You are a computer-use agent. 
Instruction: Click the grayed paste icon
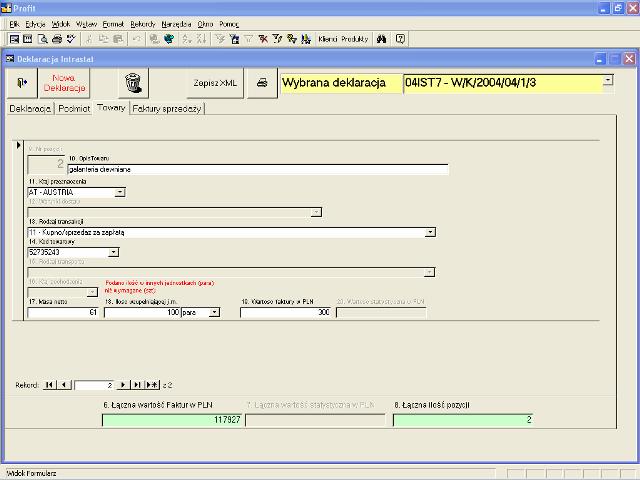(118, 39)
